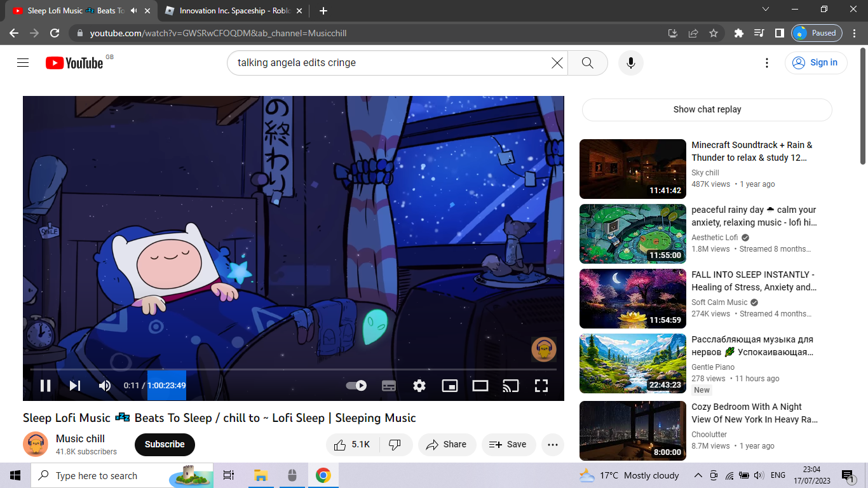Click the page vertical scrollbar
This screenshot has width=868, height=488.
click(863, 105)
